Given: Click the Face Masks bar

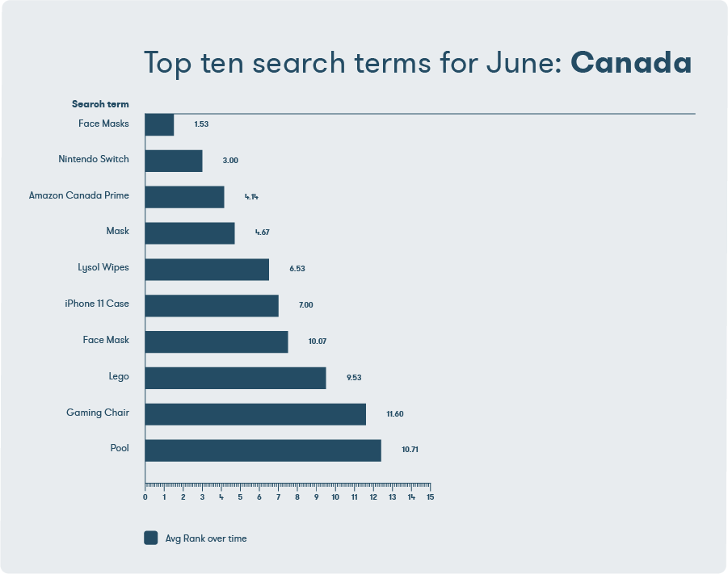Looking at the screenshot, I should (159, 125).
